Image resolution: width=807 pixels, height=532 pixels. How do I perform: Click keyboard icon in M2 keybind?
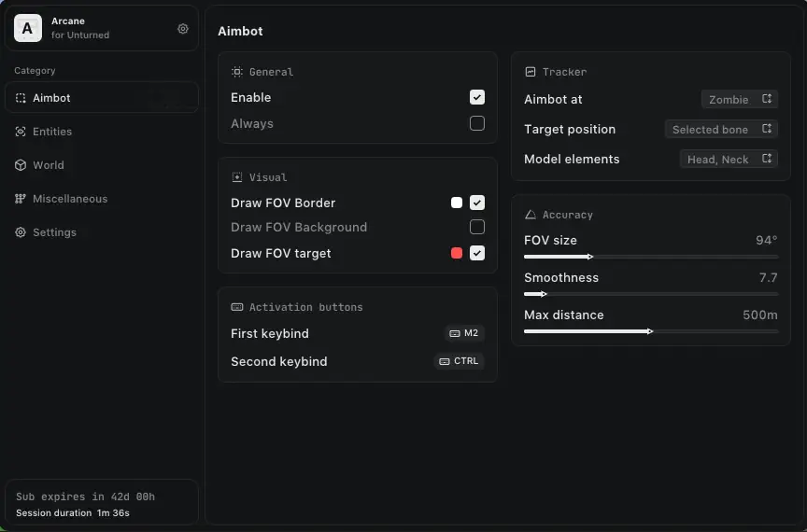(x=455, y=333)
